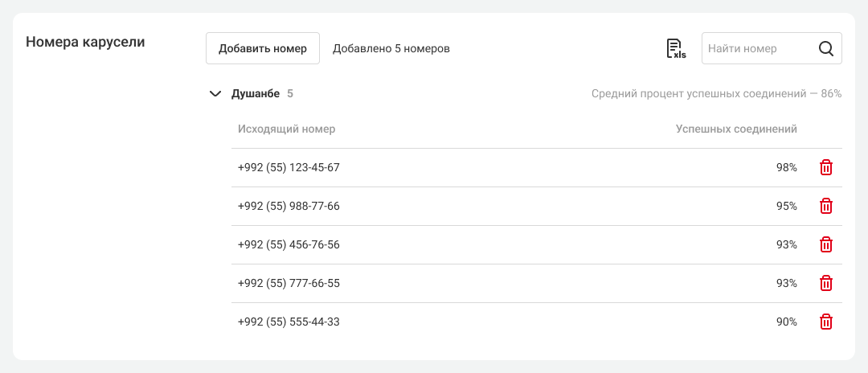The height and width of the screenshot is (373, 868).
Task: Select phone number +992 (55) 777-66-55
Action: pos(289,283)
